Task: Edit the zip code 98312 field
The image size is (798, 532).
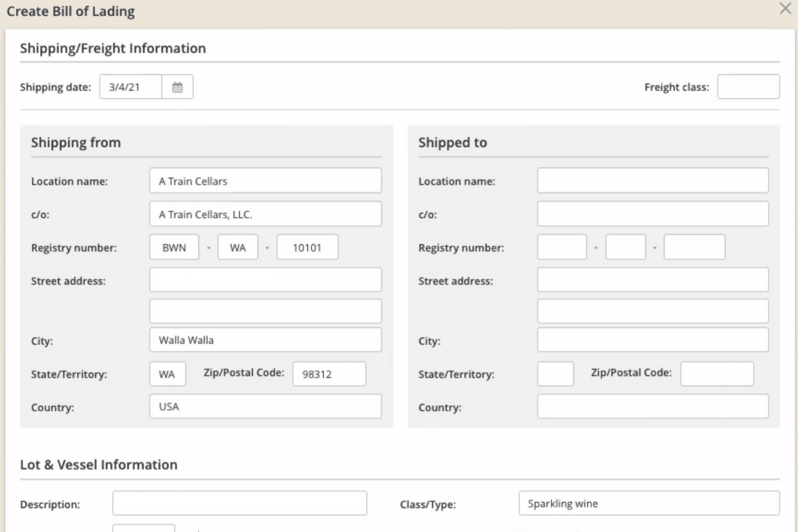Action: click(x=329, y=374)
